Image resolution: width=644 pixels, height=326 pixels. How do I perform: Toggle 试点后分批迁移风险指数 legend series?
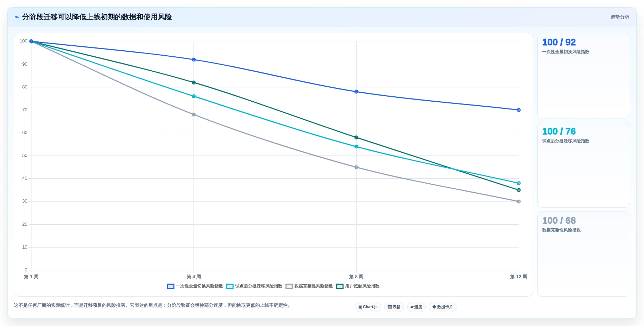pos(254,286)
